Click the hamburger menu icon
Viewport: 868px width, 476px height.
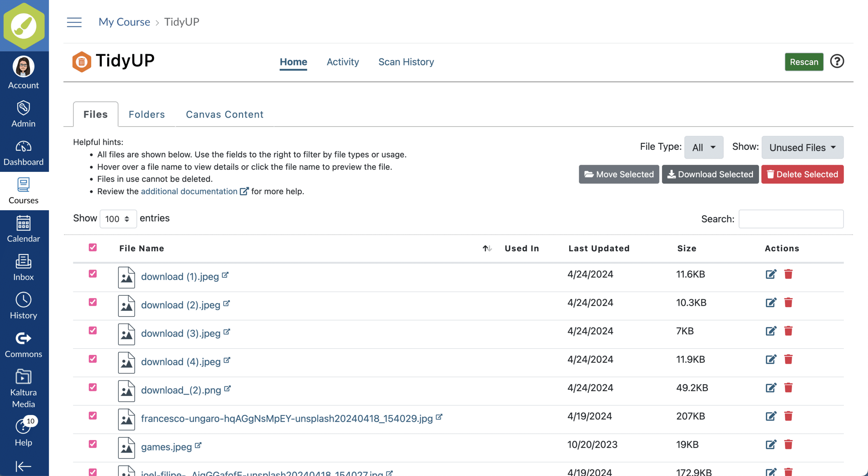point(74,22)
